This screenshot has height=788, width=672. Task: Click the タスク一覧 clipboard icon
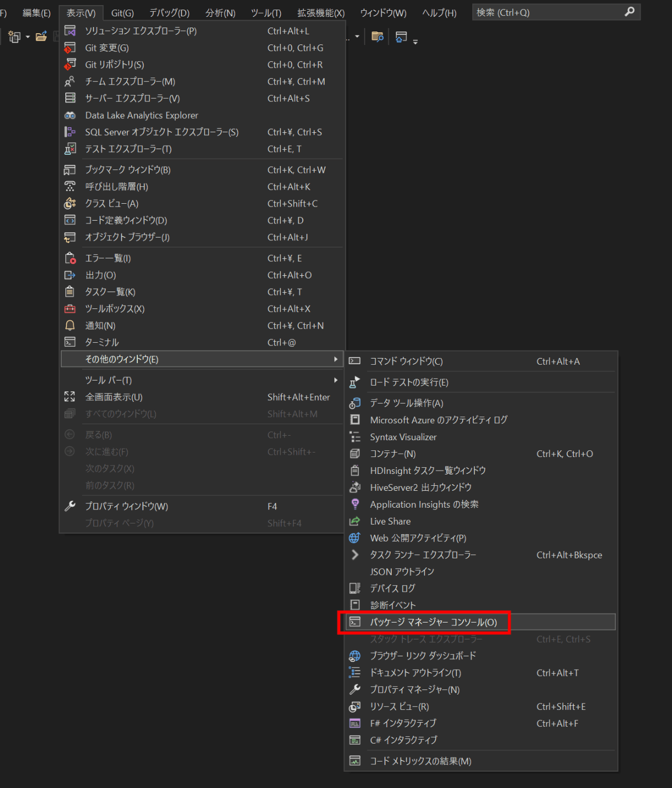pos(70,292)
